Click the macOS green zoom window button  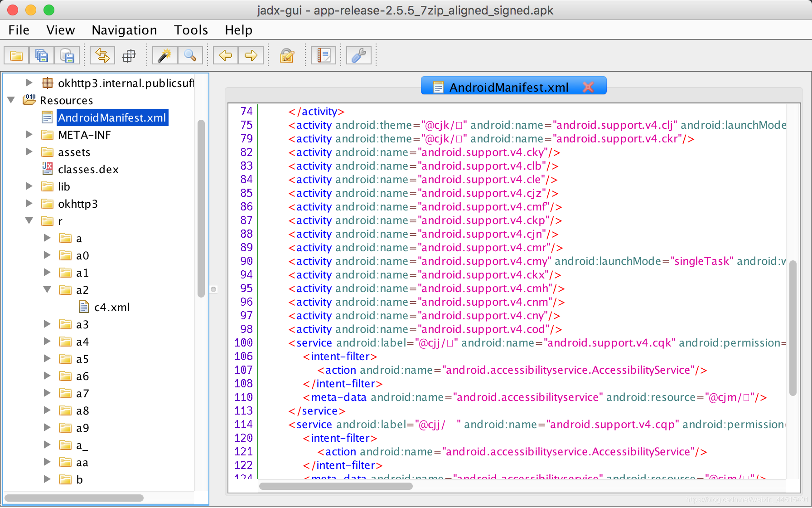(x=49, y=10)
